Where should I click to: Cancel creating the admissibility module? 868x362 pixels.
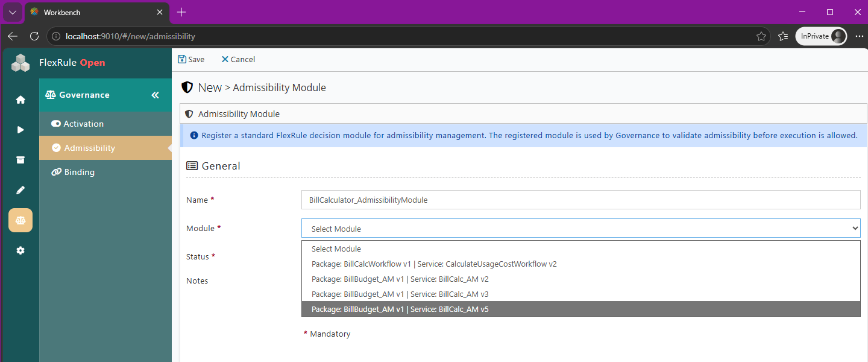pos(238,59)
